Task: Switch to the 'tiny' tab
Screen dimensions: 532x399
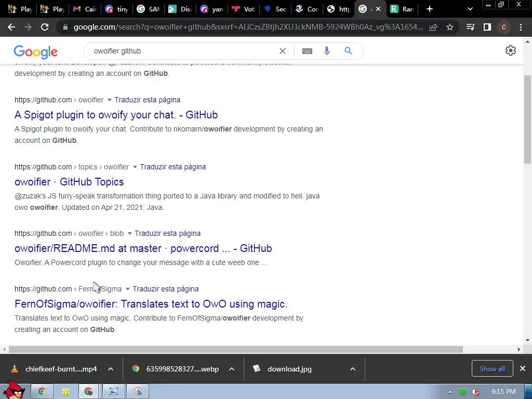Action: [117, 9]
